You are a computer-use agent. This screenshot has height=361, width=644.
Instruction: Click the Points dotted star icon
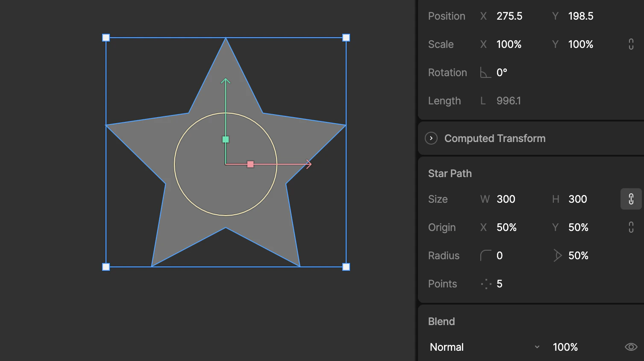(486, 284)
